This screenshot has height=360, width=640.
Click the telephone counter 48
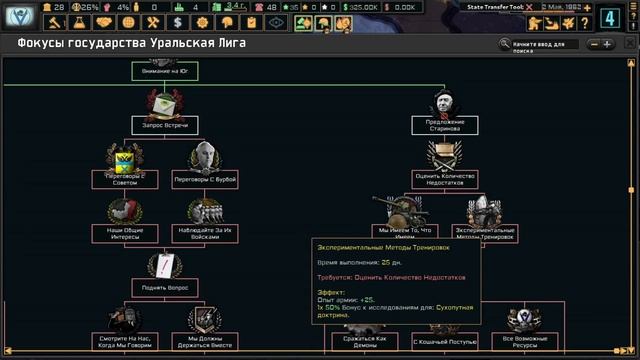point(271,7)
